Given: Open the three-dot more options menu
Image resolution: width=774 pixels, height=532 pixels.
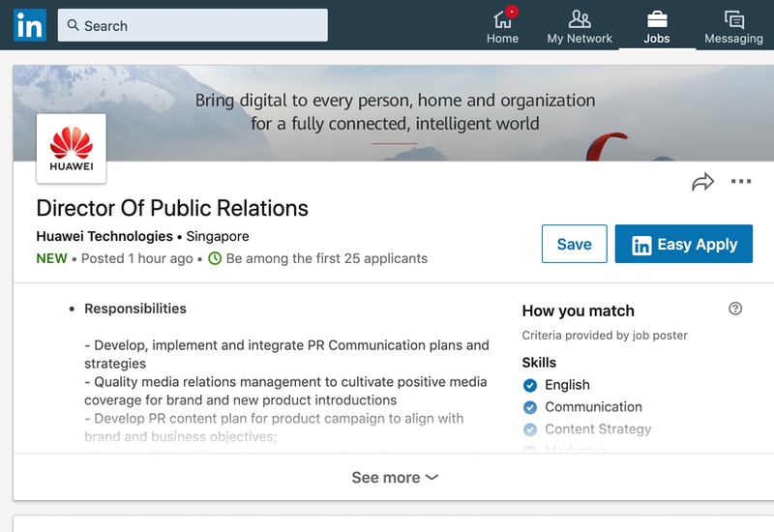Looking at the screenshot, I should (x=741, y=181).
